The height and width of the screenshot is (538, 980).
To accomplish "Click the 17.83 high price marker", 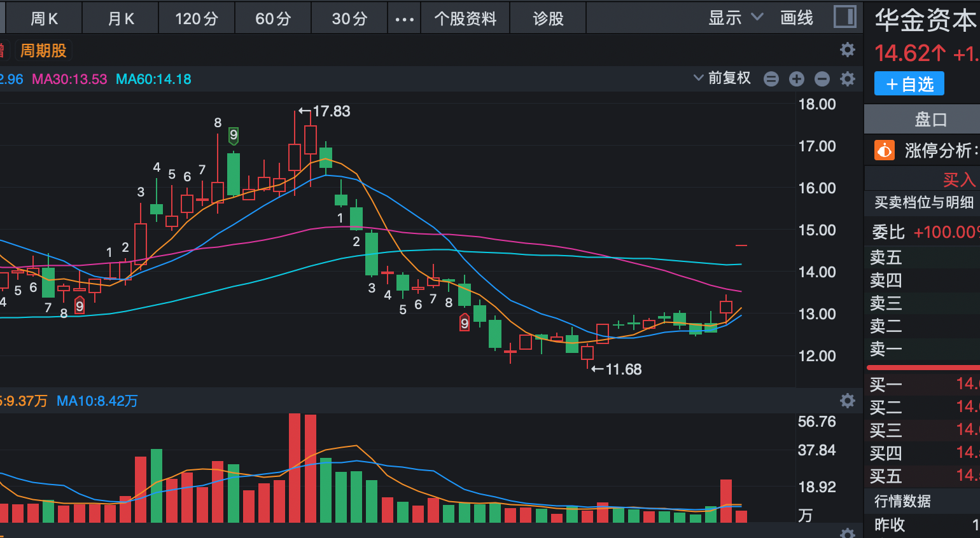I will click(325, 111).
